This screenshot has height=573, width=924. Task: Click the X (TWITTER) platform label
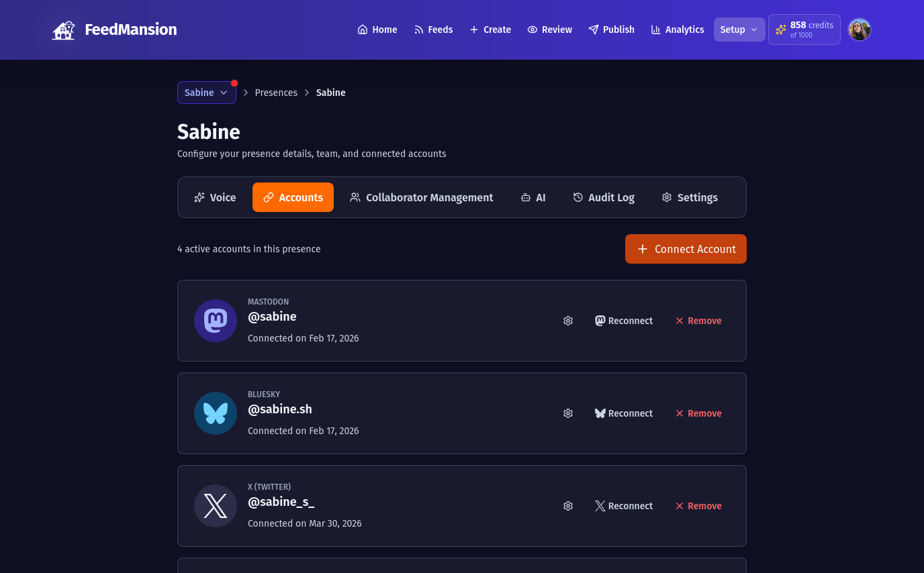click(x=269, y=487)
